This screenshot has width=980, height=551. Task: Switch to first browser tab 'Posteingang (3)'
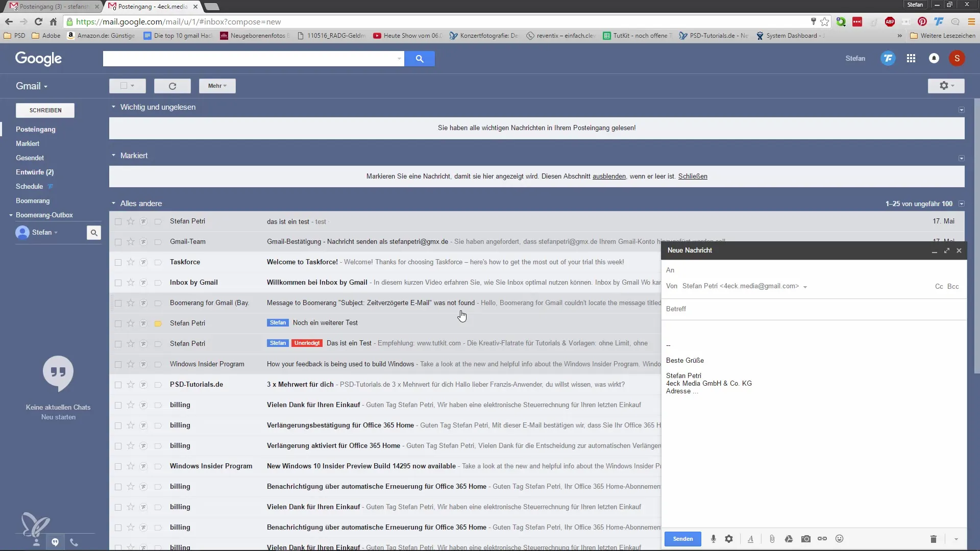53,6
